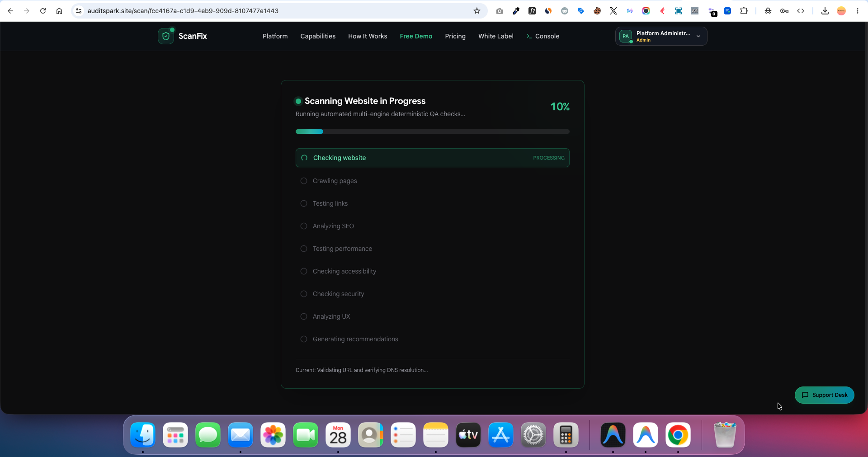Open Chrome downloads icon
Screen dimensions: 868x457
click(825, 11)
